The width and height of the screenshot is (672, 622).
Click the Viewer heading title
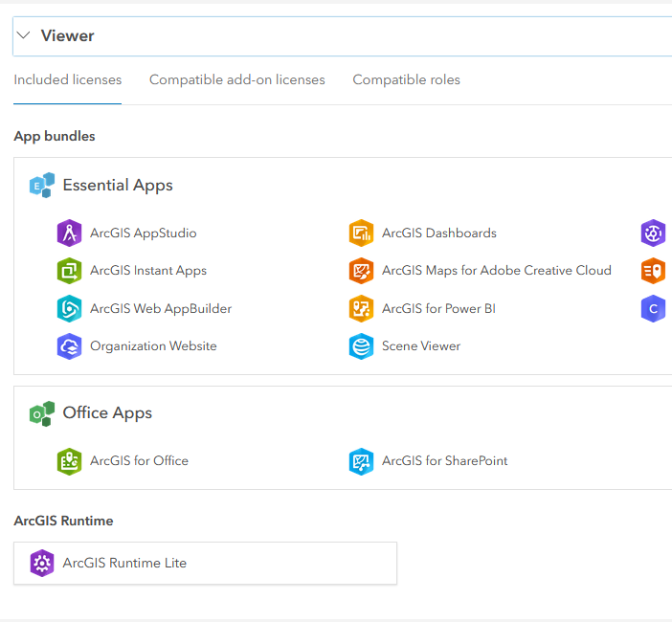coord(67,35)
